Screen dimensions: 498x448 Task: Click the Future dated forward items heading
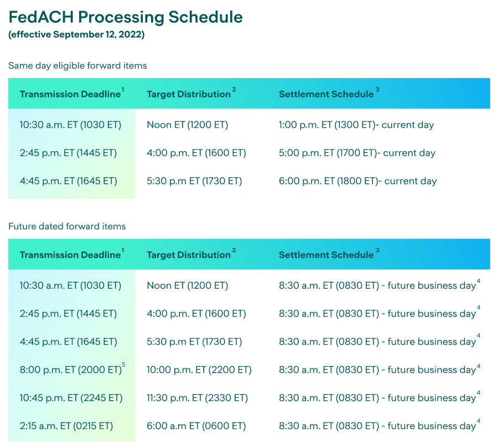[x=67, y=226]
